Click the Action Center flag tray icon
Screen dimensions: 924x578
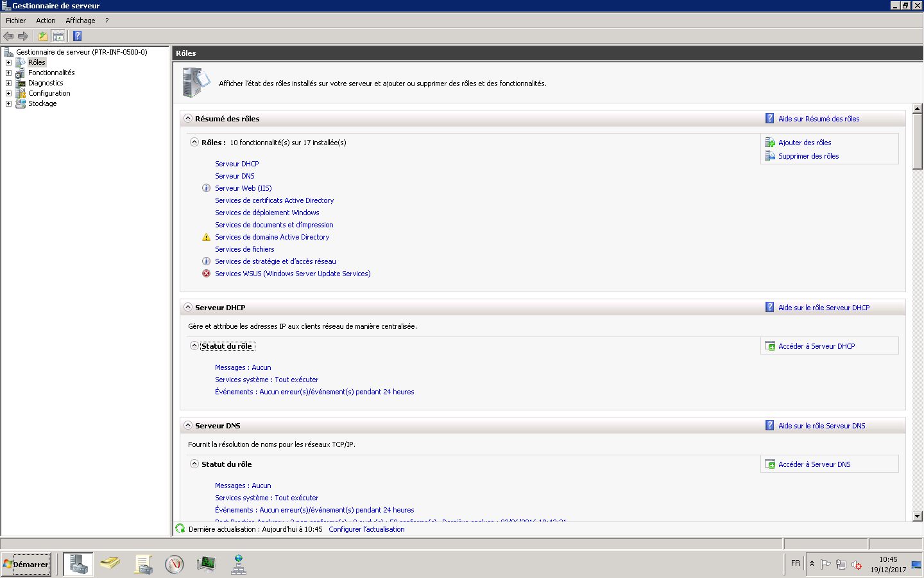coord(826,565)
